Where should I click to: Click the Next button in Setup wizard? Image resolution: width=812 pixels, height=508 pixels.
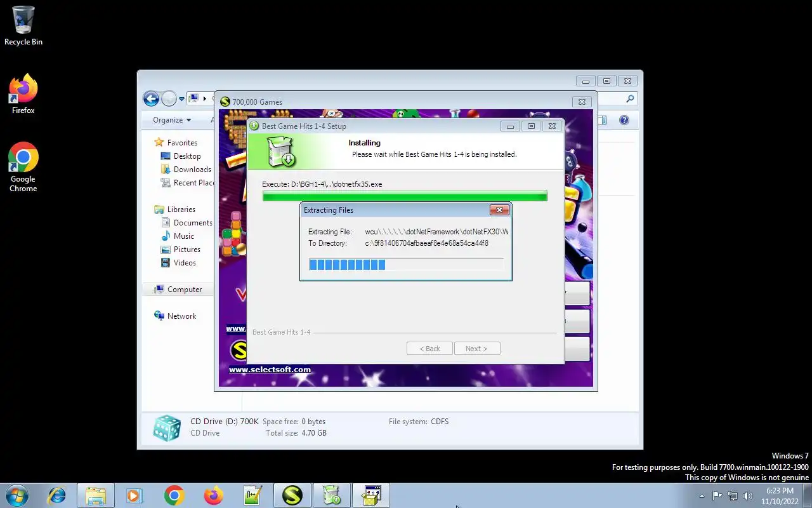(477, 349)
